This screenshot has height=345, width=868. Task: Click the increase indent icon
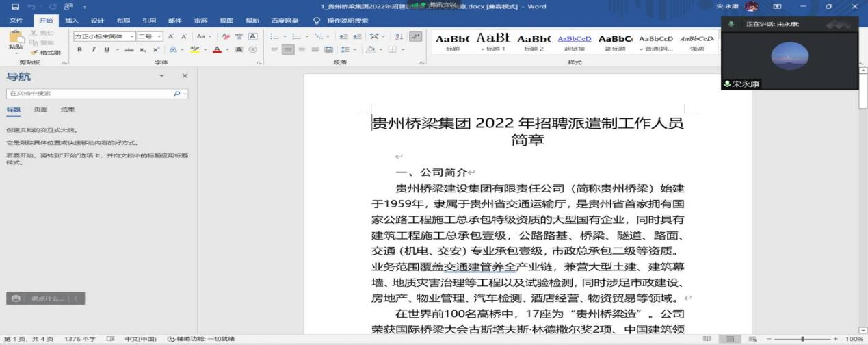[356, 36]
